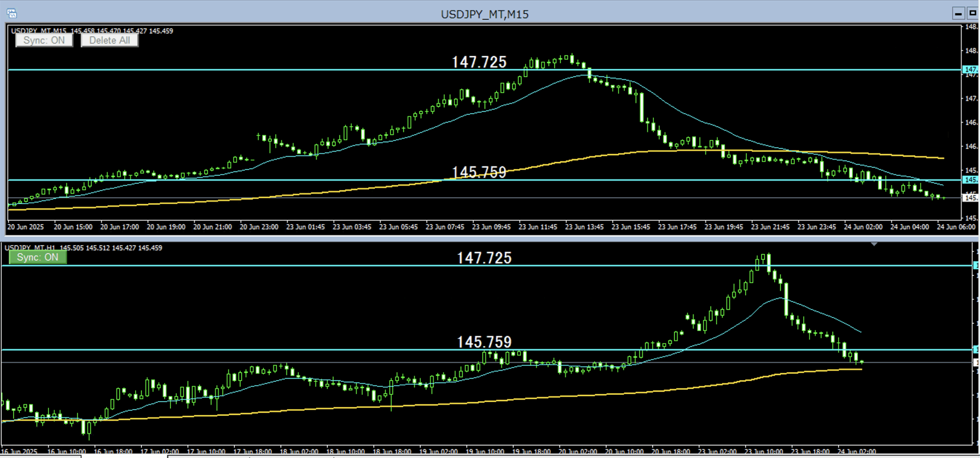Select the 147.725 label in H1 chart

[484, 258]
